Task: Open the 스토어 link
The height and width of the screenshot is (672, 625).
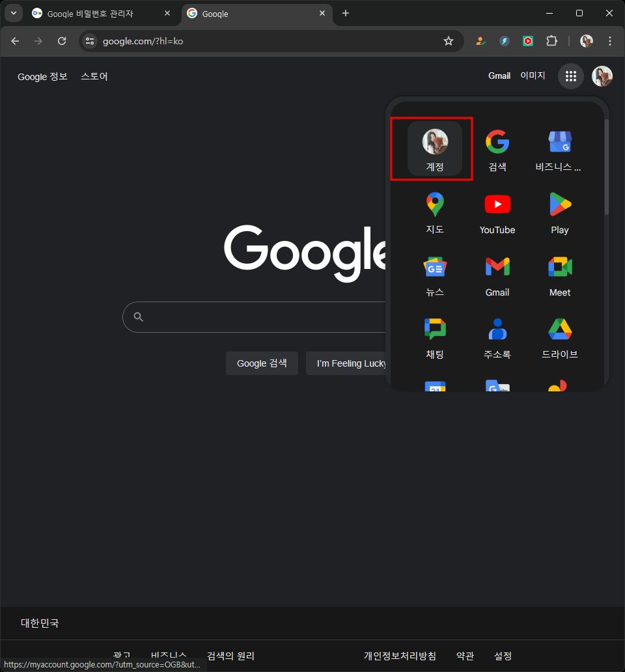Action: 94,77
